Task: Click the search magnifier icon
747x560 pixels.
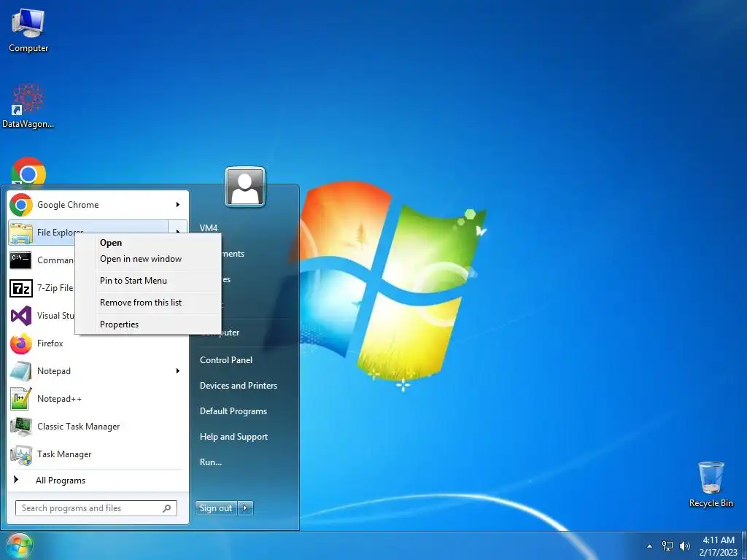Action: coord(167,508)
